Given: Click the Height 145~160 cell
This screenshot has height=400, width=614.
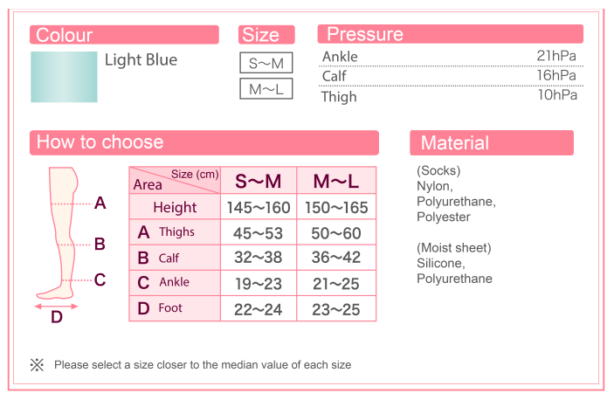Looking at the screenshot, I should (x=258, y=207).
